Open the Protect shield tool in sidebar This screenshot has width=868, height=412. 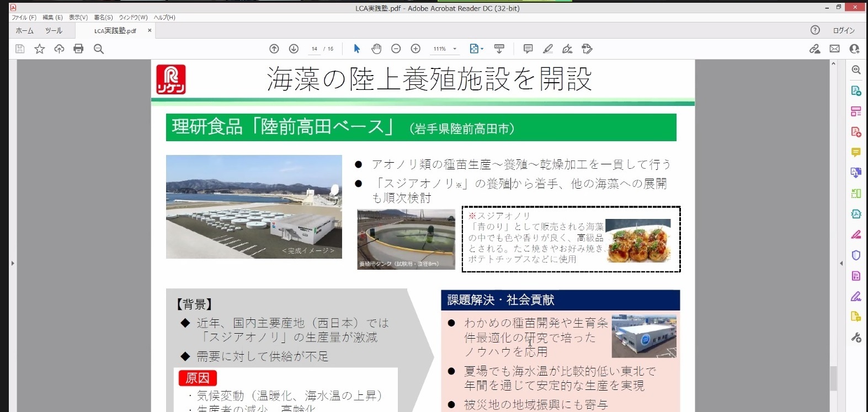856,255
